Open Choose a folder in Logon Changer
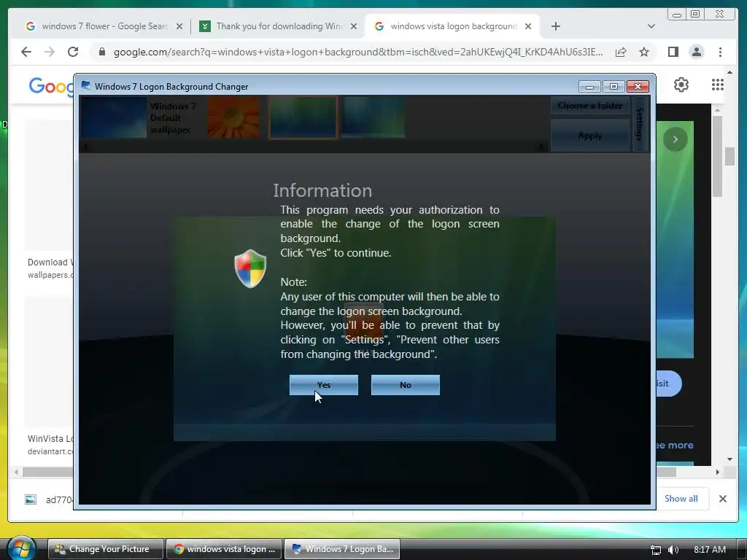Screen dimensions: 747x560 [x=589, y=106]
